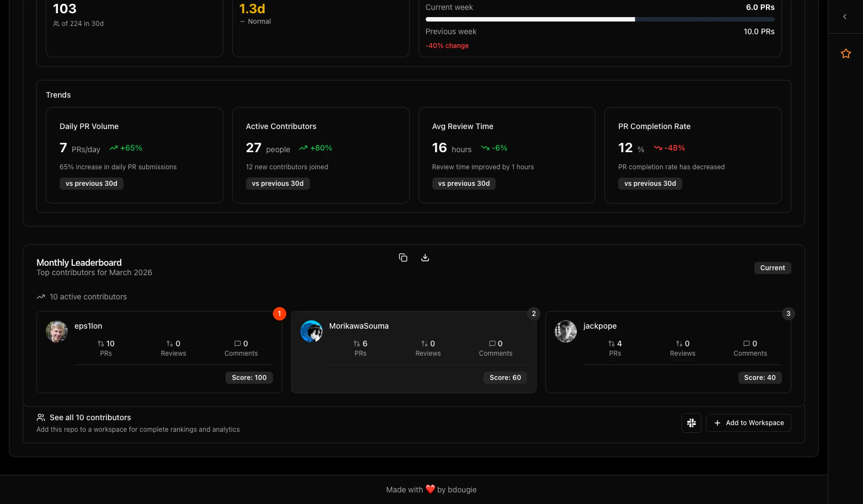
Task: Click eps1lon's avatar thumbnail
Action: coord(57,331)
